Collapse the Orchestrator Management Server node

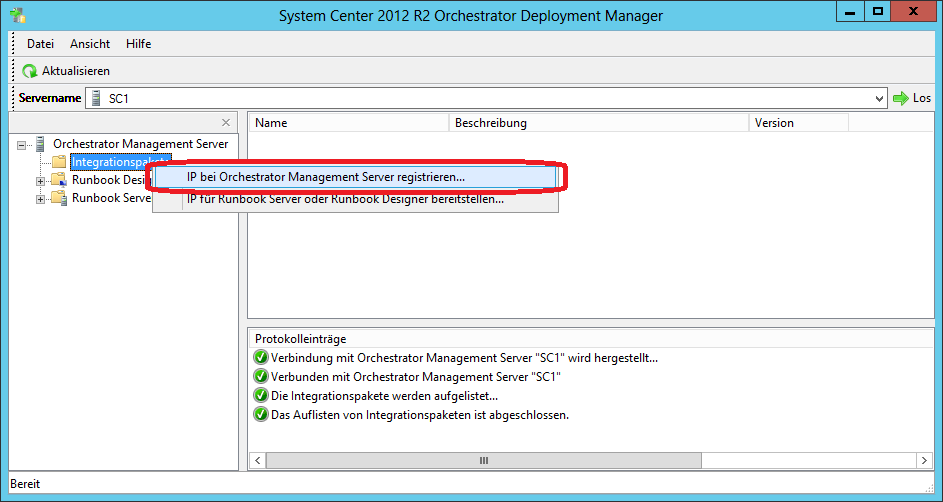point(22,145)
